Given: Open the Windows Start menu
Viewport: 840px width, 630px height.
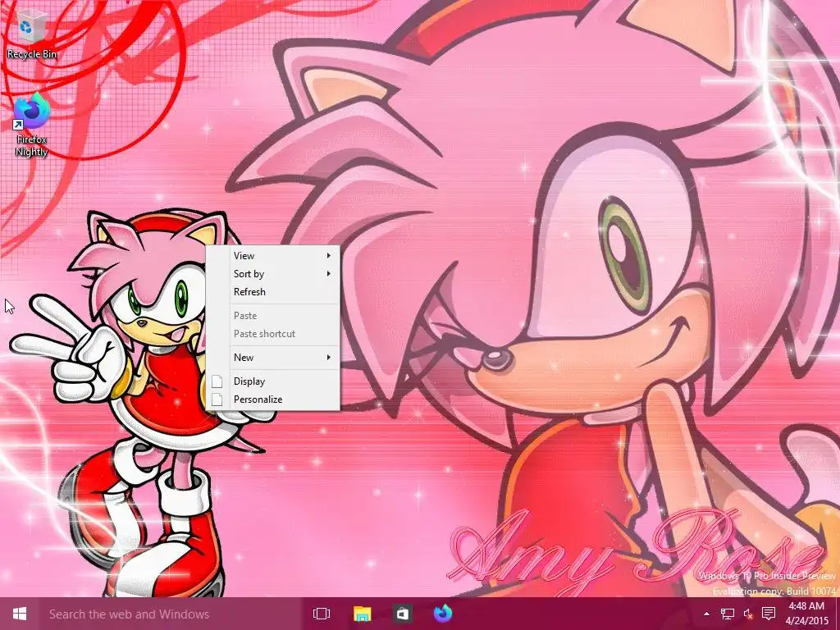Looking at the screenshot, I should [x=20, y=614].
